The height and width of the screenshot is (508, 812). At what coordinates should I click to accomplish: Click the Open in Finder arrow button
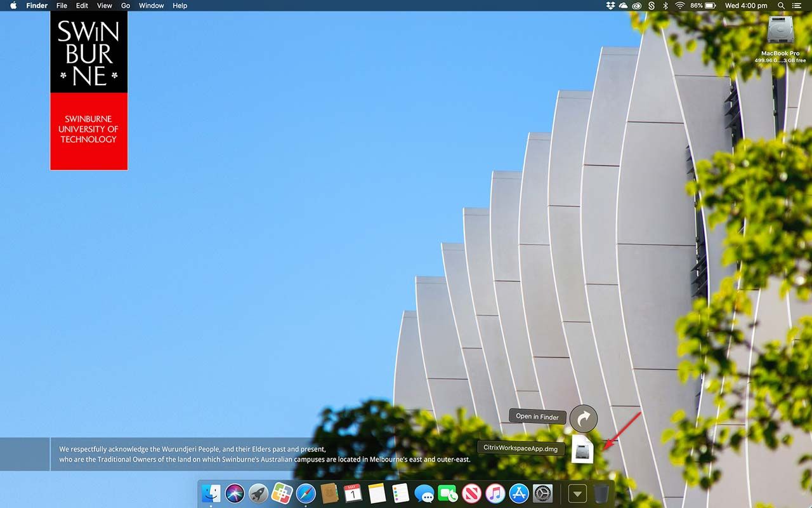(583, 418)
